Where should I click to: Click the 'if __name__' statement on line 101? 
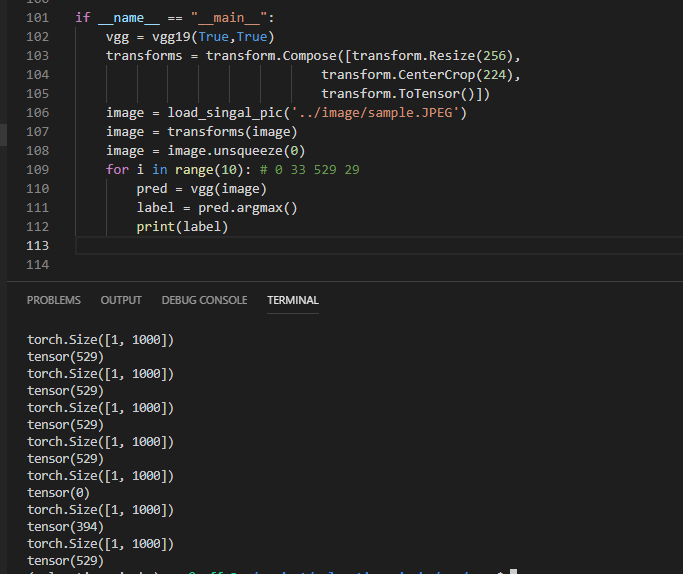point(175,18)
